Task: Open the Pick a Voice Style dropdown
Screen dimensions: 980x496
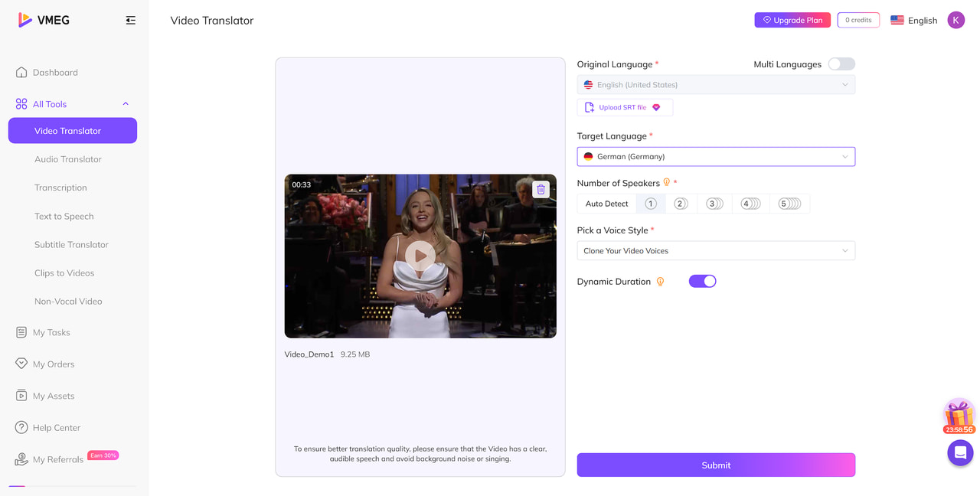Action: pyautogui.click(x=716, y=251)
